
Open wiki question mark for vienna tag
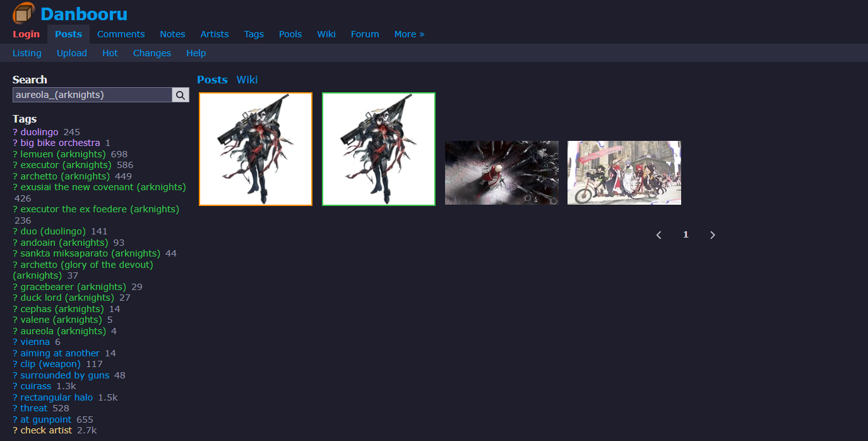[x=15, y=342]
